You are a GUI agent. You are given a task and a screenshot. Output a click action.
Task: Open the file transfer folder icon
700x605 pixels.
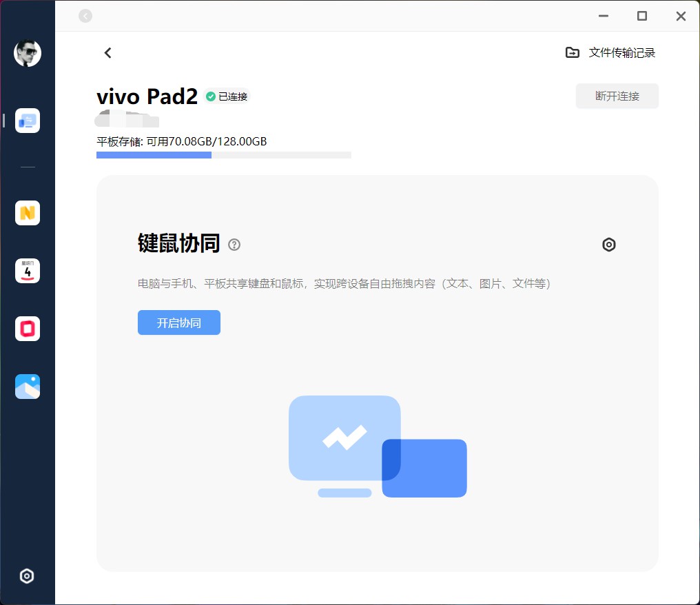(x=573, y=52)
